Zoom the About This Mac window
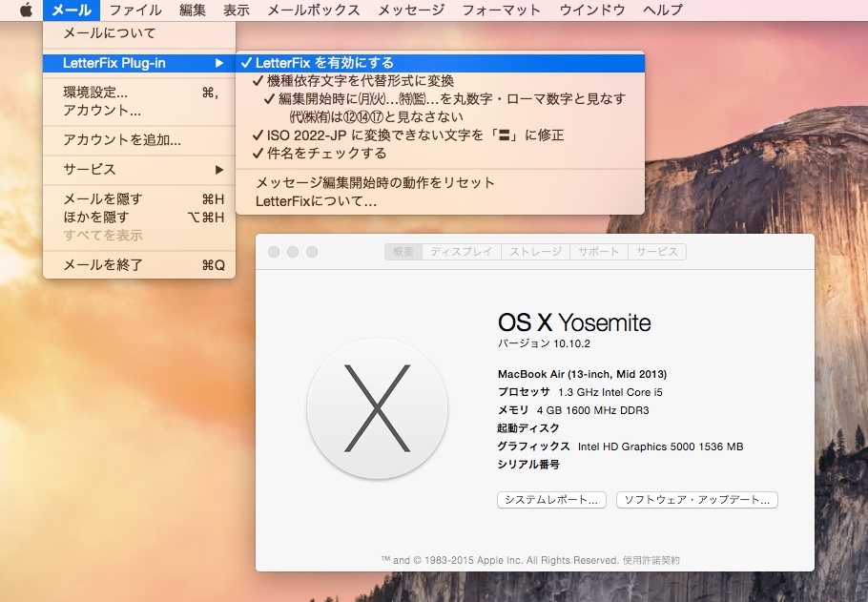Screen dimensions: 868x602 [x=312, y=252]
